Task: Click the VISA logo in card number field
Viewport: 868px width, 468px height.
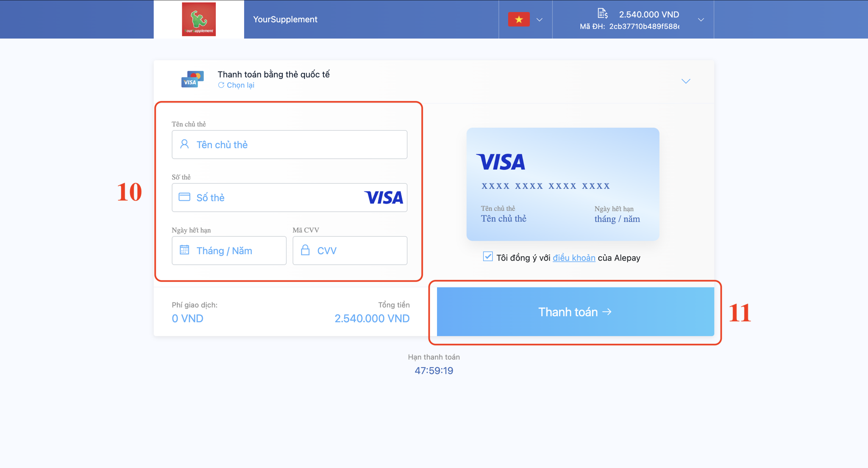Action: pos(384,197)
